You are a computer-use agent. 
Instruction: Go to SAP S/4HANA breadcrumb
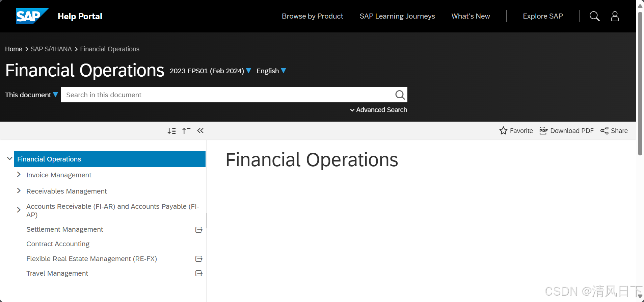click(x=51, y=49)
